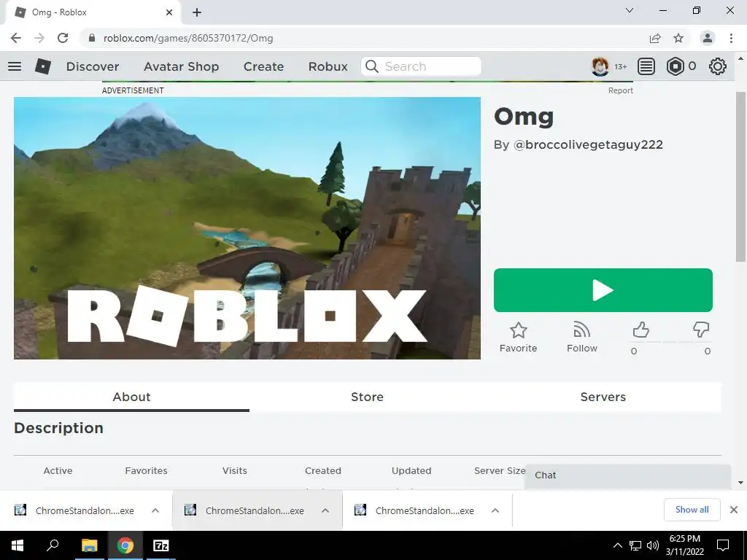Open the Robux balance icon
The height and width of the screenshot is (560, 747).
point(675,66)
